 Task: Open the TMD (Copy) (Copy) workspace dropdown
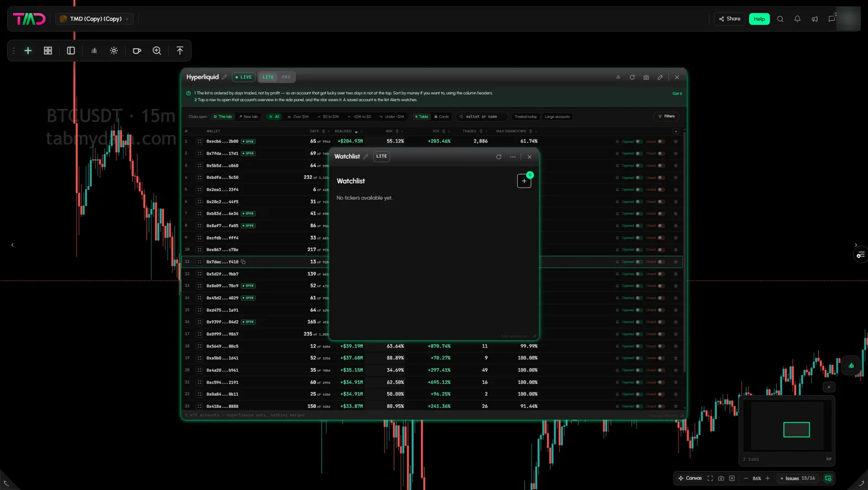click(x=95, y=19)
